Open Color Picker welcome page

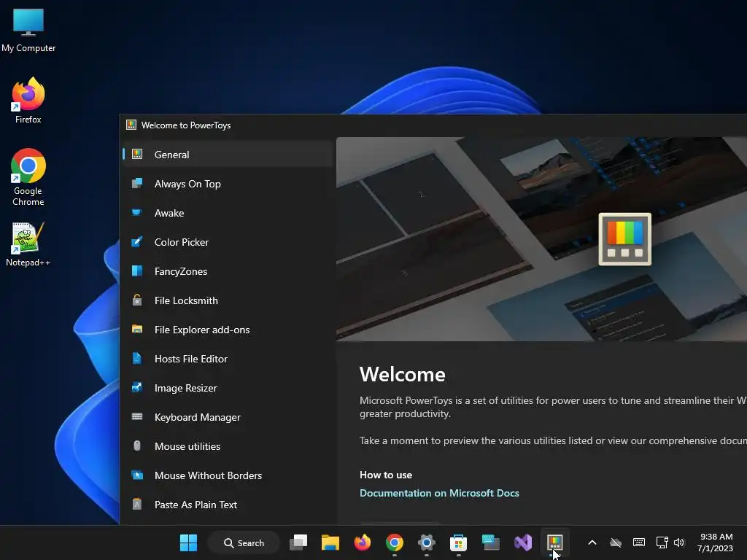tap(228, 242)
